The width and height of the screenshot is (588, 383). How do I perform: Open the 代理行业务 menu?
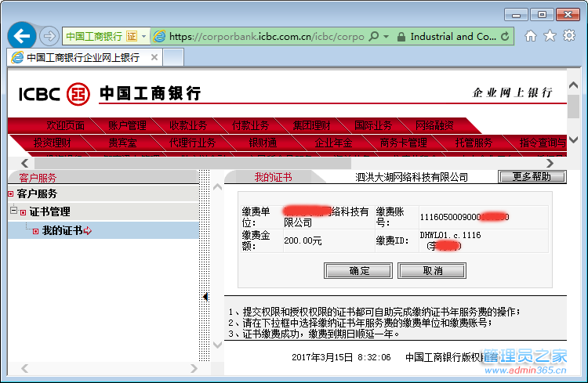pyautogui.click(x=192, y=143)
